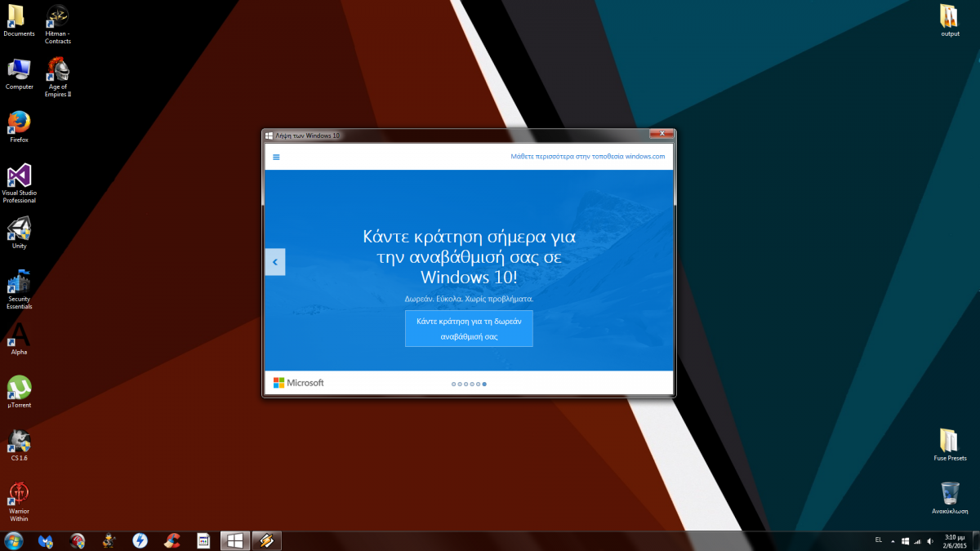Viewport: 980px width, 551px height.
Task: Open Warrior Within desktop shortcut
Action: pyautogui.click(x=19, y=502)
